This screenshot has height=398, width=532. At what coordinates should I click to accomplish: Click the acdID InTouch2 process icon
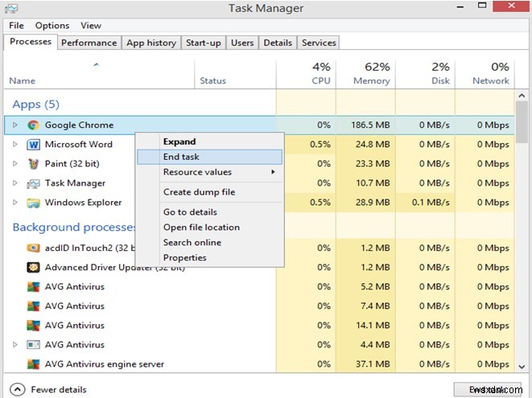coord(33,248)
